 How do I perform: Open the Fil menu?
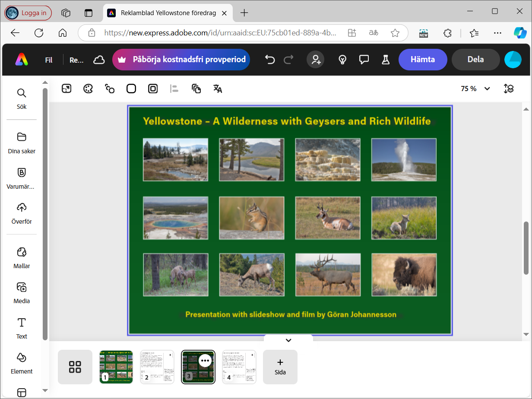tap(49, 60)
